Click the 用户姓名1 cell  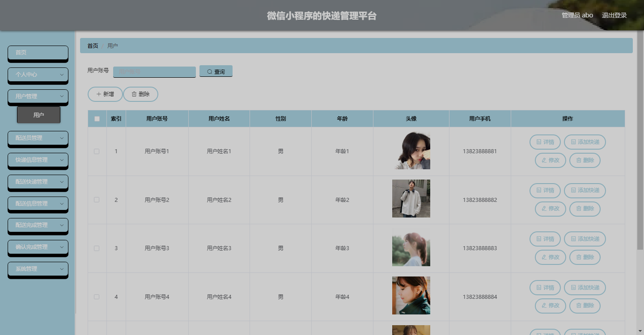[219, 151]
